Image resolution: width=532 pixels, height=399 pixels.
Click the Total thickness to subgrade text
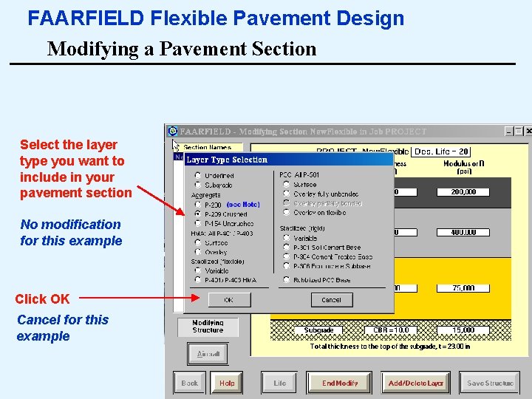[390, 347]
